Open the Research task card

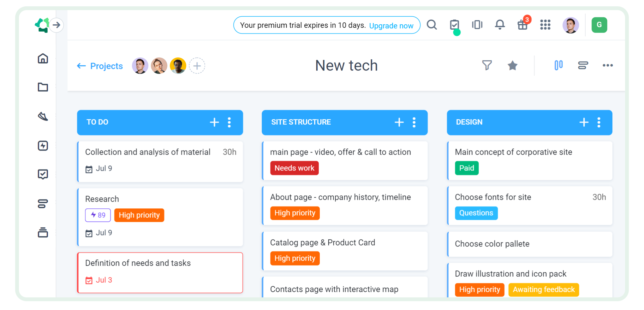tap(102, 199)
